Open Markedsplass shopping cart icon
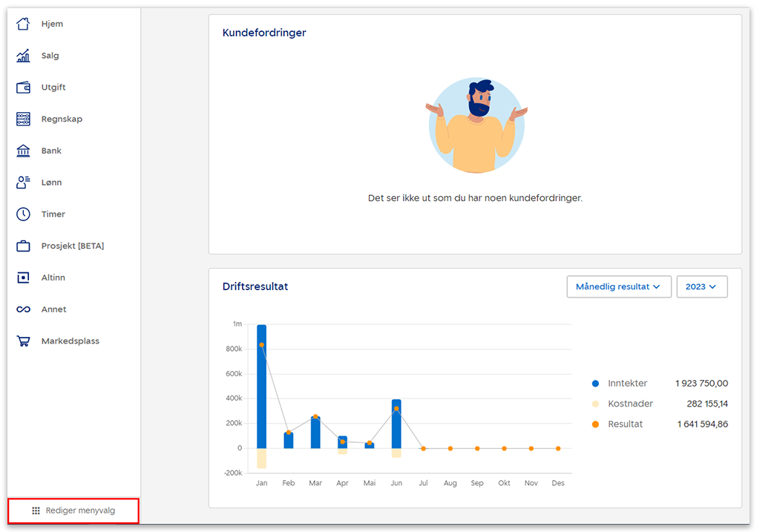The width and height of the screenshot is (757, 532). 23,341
